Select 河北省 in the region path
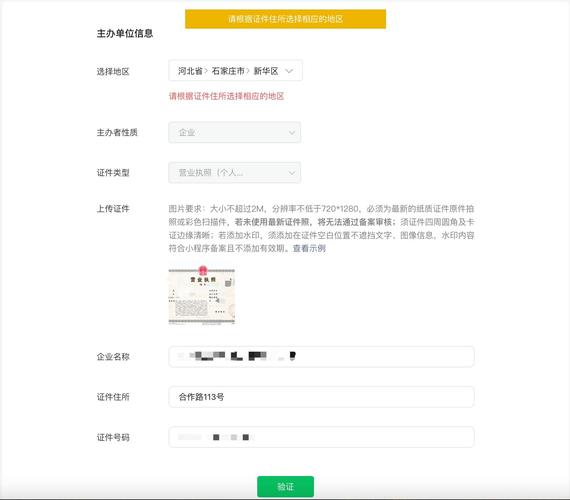 (190, 71)
